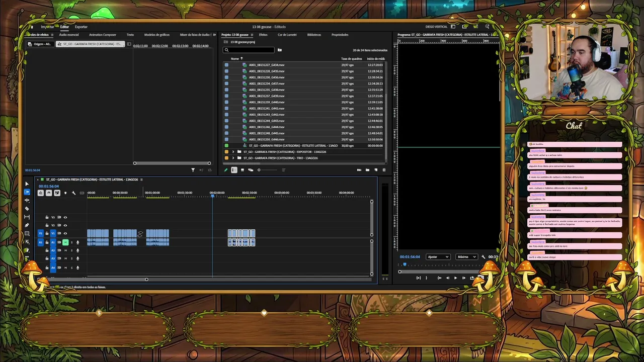Toggle Snap in timeline
Screen dimensions: 644x362
tap(49, 193)
